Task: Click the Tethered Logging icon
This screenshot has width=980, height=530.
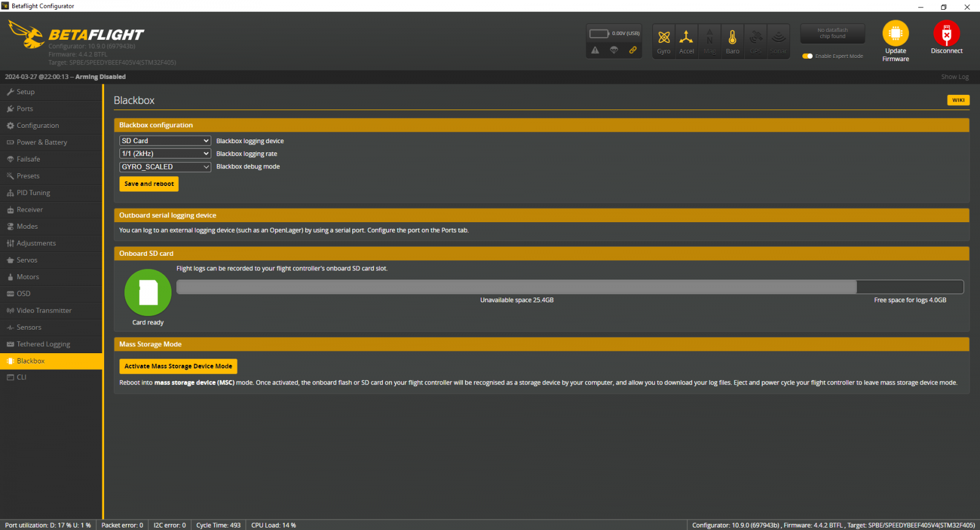Action: click(x=10, y=344)
